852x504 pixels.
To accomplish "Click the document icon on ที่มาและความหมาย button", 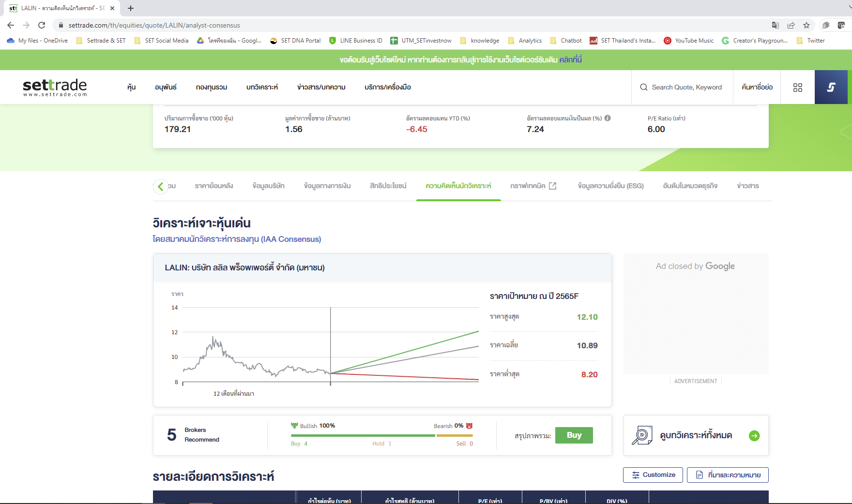I will [699, 474].
